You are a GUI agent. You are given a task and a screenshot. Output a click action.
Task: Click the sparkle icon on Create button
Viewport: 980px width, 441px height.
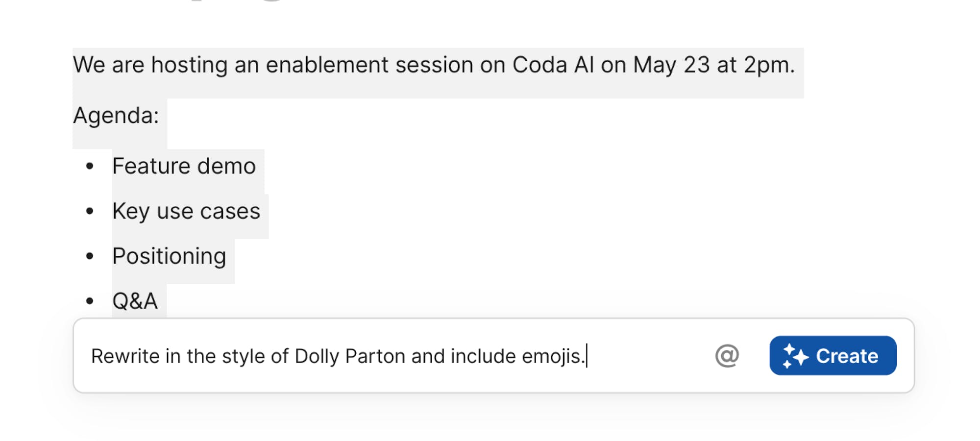pyautogui.click(x=795, y=356)
